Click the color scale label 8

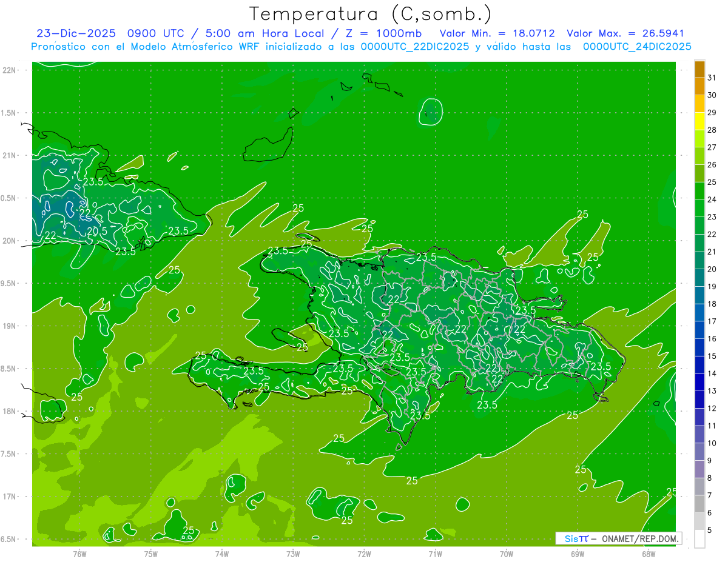709,478
